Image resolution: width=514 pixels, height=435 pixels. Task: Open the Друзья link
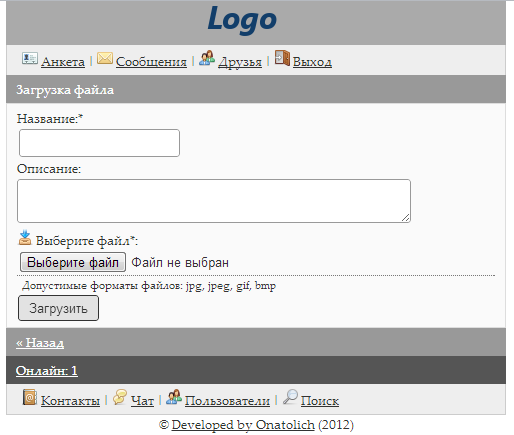pos(240,62)
